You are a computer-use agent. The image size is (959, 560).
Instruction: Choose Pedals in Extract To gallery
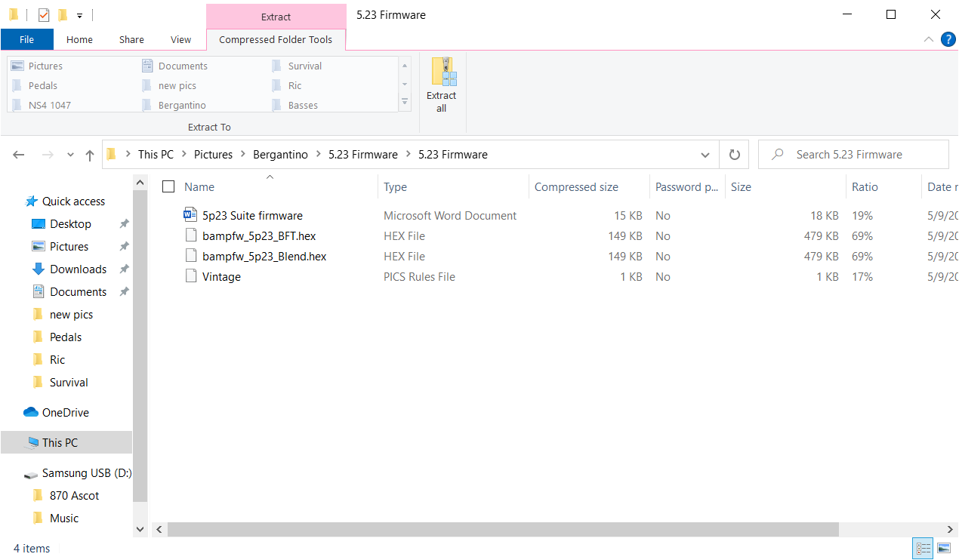(x=43, y=85)
